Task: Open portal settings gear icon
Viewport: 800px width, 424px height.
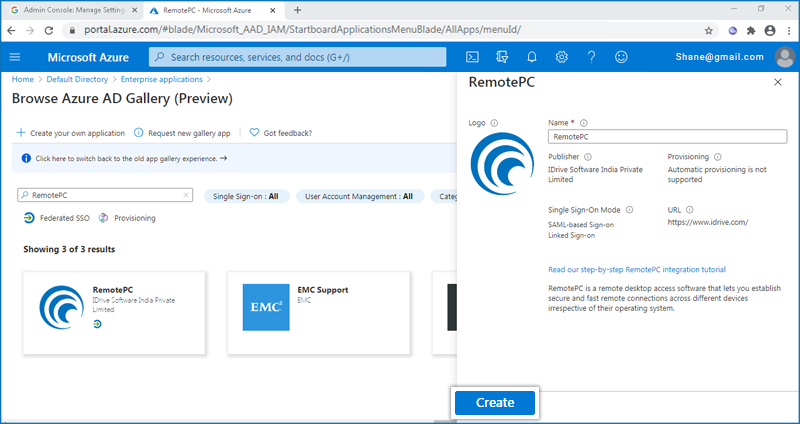Action: (562, 57)
